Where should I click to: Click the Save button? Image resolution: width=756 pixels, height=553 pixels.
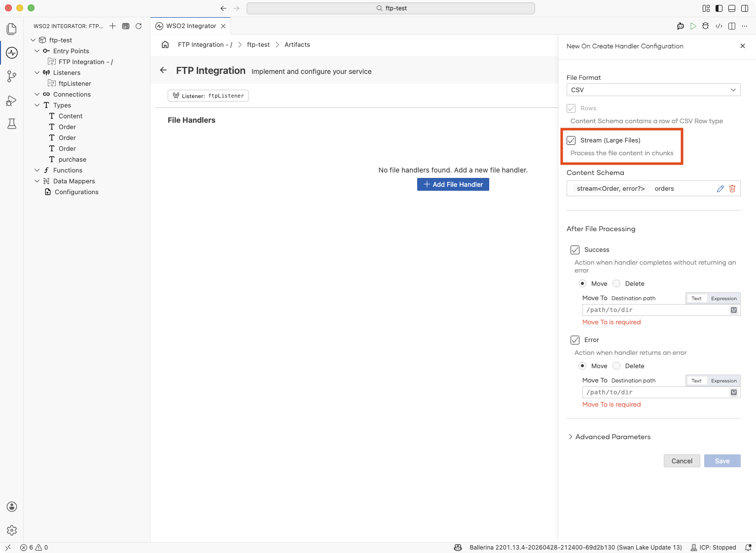pyautogui.click(x=722, y=461)
